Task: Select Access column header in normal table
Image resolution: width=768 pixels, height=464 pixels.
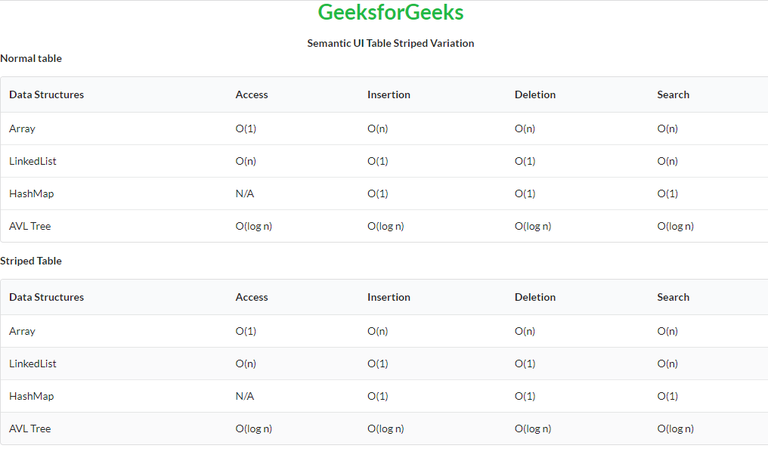Action: click(x=252, y=95)
